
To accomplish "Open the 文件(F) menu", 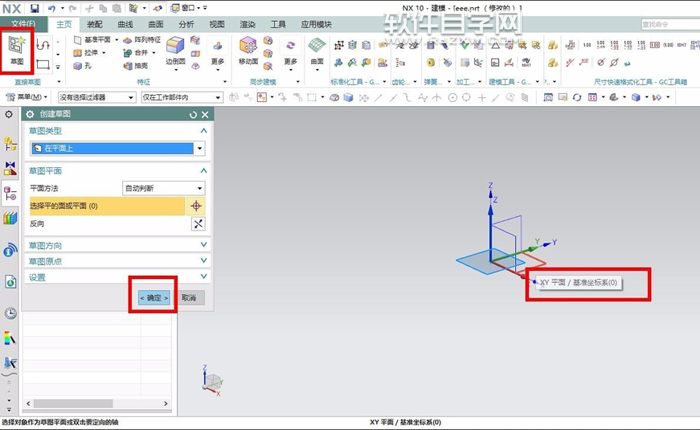I will 22,22.
